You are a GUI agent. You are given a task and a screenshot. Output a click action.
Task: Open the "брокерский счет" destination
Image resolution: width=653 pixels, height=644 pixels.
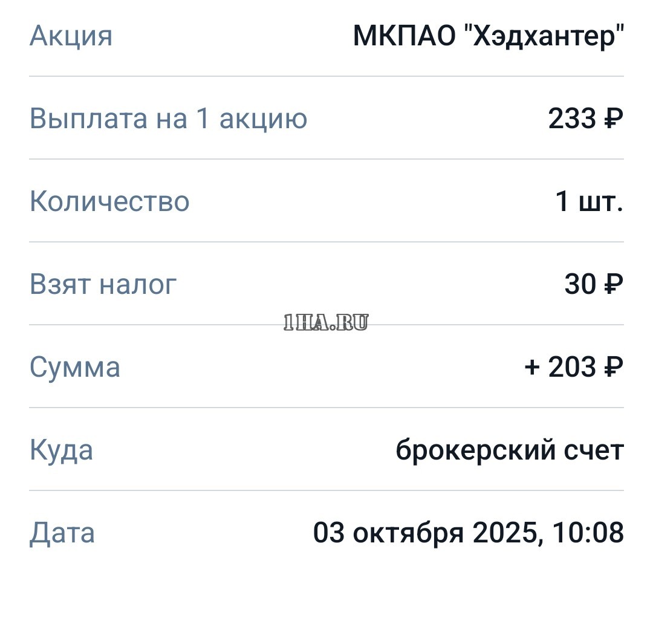[x=509, y=450]
